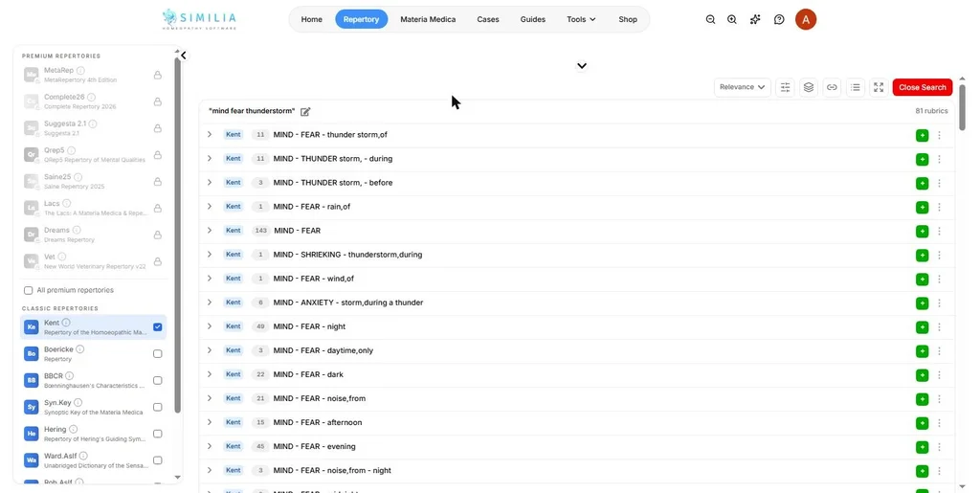Edit the search query pencil icon

pos(305,112)
